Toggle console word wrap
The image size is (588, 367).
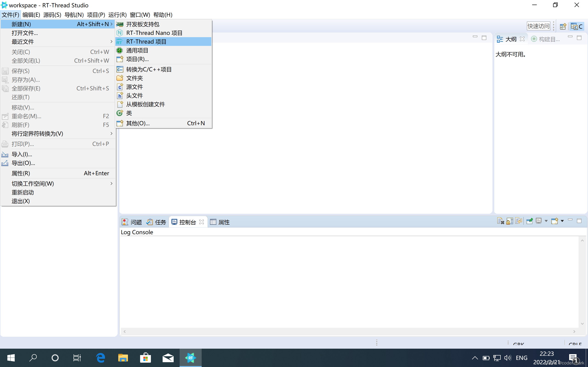[x=518, y=221]
